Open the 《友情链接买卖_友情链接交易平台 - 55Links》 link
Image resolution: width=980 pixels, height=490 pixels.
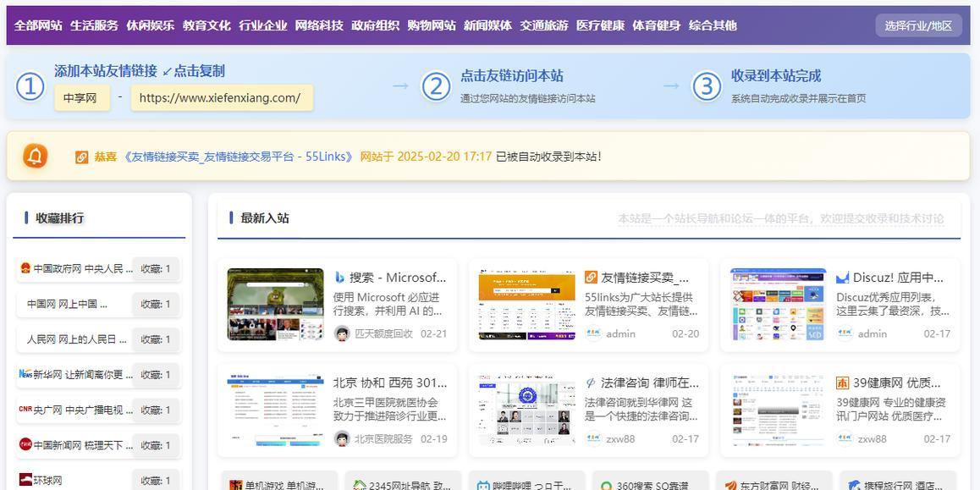pos(239,157)
